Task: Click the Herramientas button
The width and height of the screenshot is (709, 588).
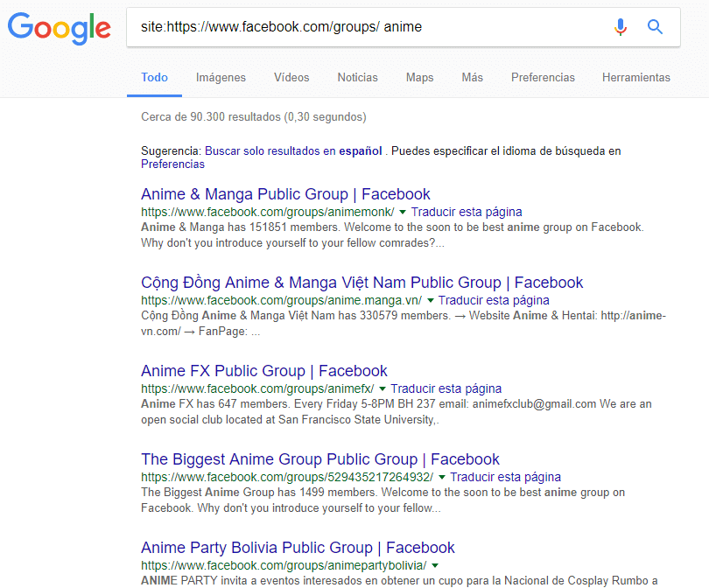Action: tap(635, 77)
